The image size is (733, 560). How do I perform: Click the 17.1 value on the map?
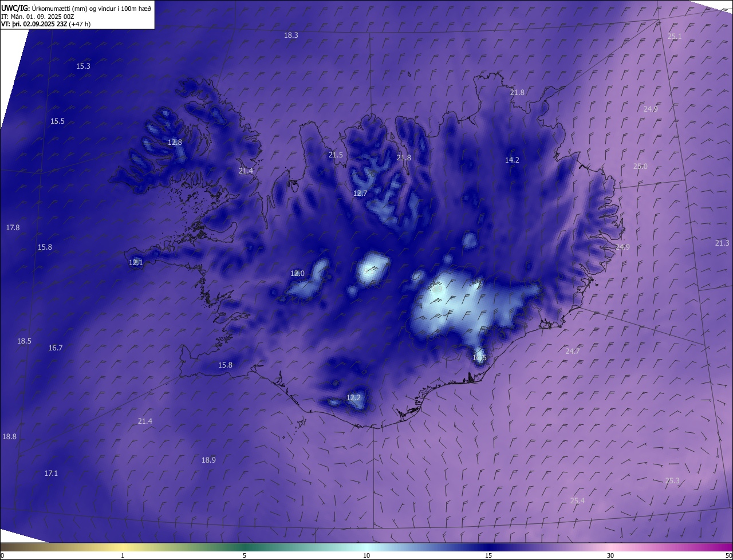tap(51, 473)
